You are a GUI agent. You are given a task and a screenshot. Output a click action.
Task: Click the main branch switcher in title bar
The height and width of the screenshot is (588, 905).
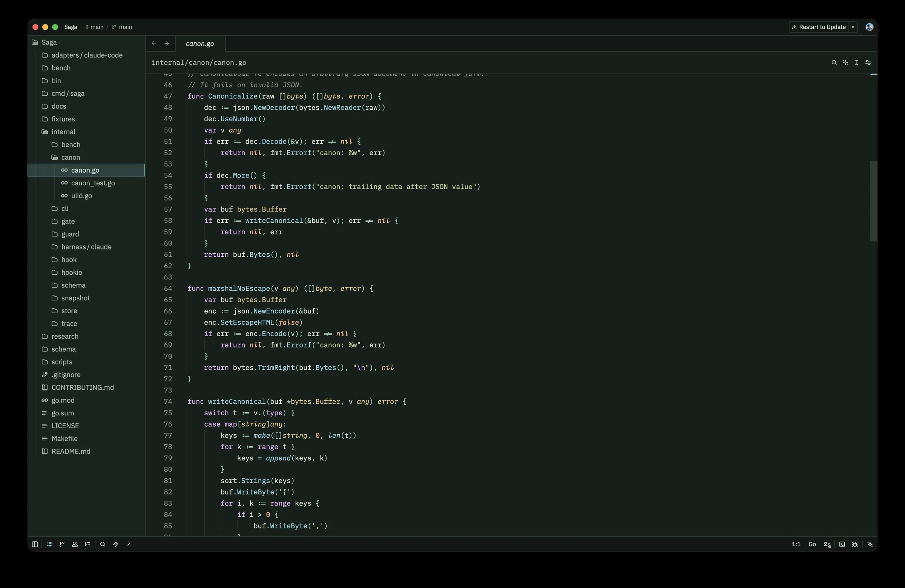(122, 27)
